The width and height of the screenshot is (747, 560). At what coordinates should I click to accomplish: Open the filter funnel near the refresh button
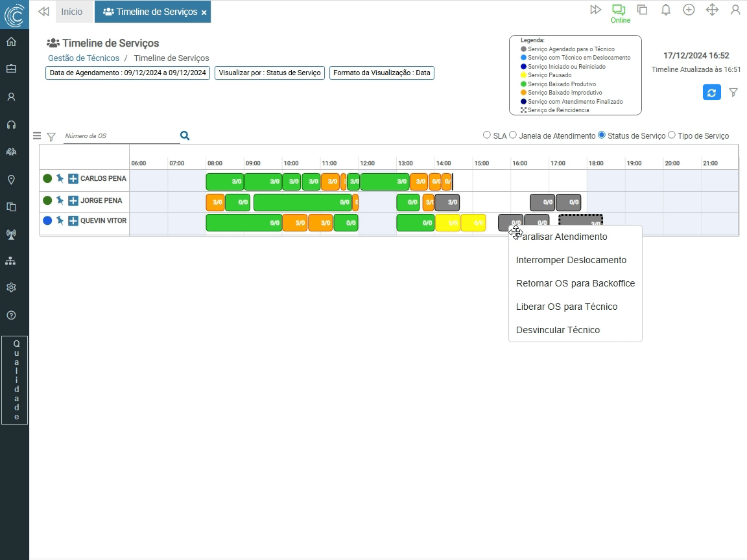click(x=733, y=93)
